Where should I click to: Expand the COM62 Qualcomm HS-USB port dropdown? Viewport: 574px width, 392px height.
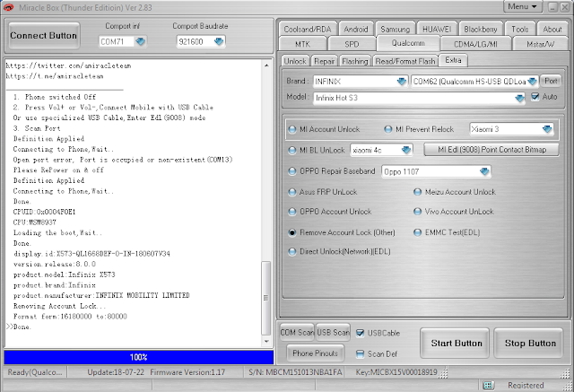[532, 82]
